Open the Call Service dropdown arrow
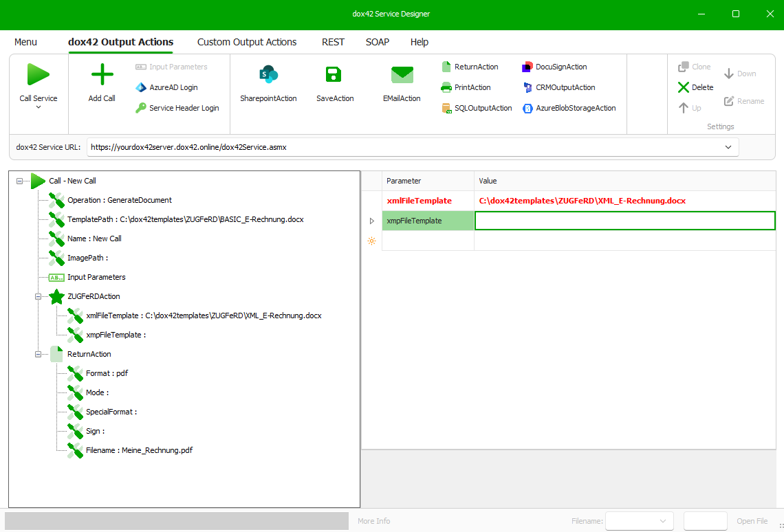The height and width of the screenshot is (532, 784). (x=39, y=107)
